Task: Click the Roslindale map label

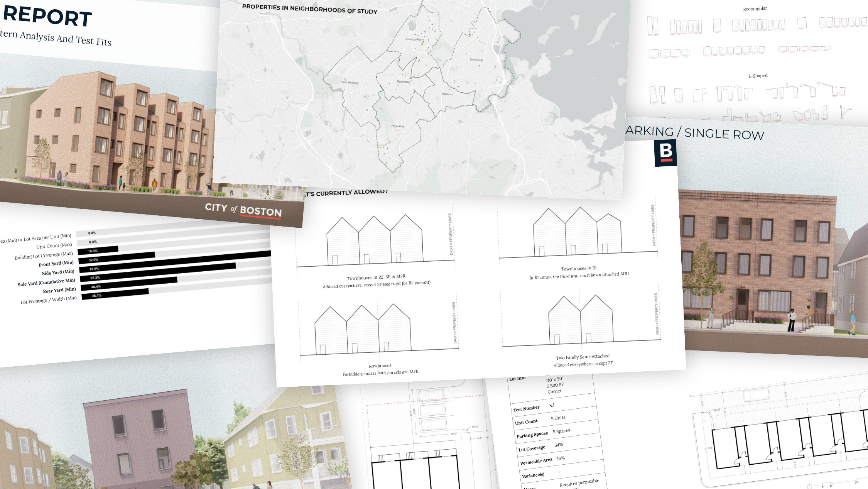Action: [x=404, y=81]
